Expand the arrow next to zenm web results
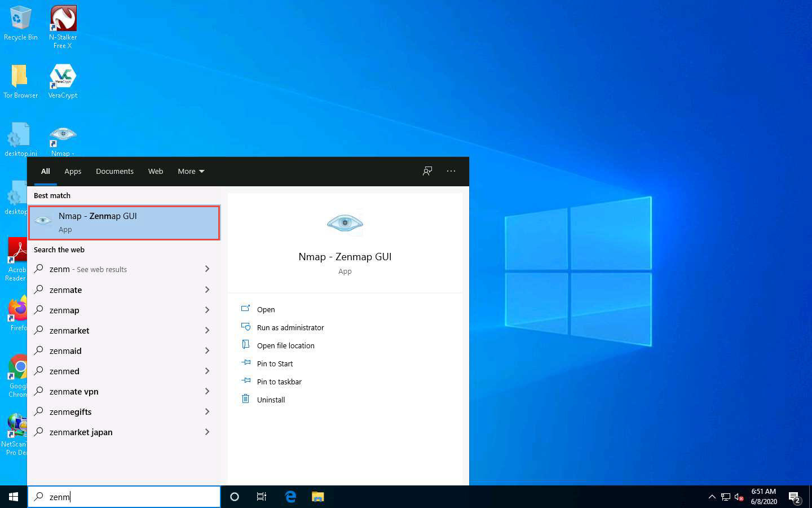This screenshot has height=508, width=812. pyautogui.click(x=207, y=269)
